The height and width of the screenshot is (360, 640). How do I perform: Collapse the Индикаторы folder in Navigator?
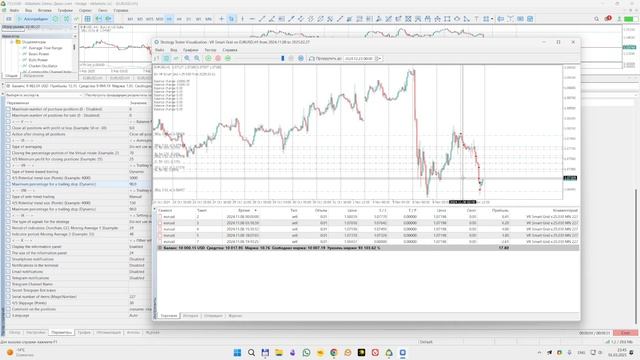pos(11,42)
